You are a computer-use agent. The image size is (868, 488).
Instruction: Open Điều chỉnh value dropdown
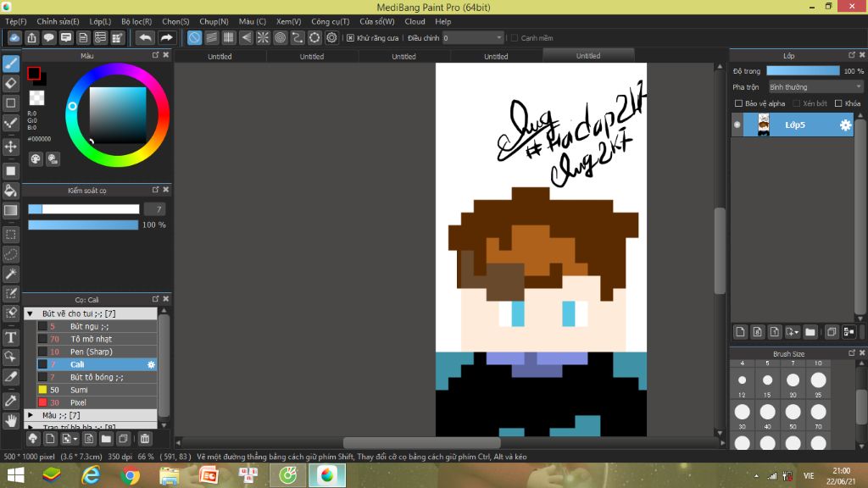point(473,37)
